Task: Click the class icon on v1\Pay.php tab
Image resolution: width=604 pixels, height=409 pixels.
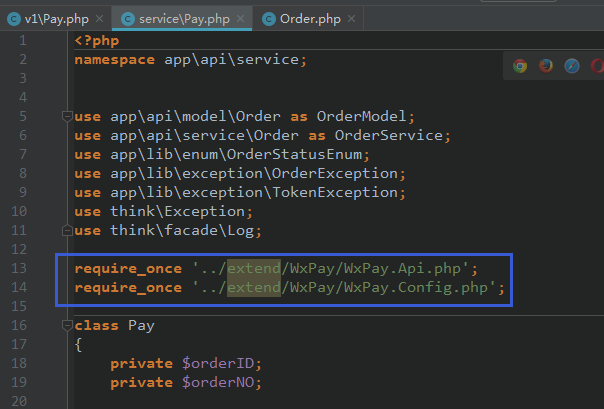Action: [14, 19]
